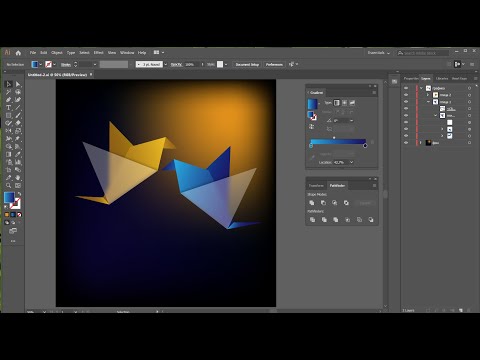Select the Zoom magnifier tool

pos(9,185)
